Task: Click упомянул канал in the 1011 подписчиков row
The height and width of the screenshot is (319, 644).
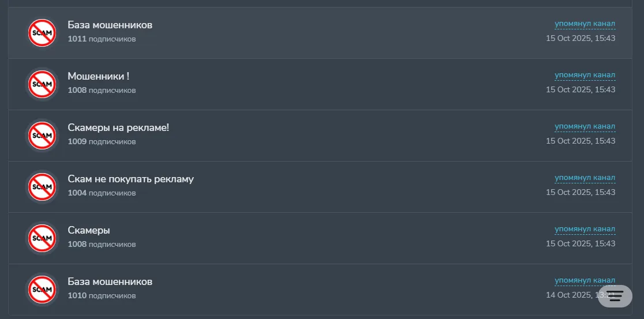Action: pos(585,24)
